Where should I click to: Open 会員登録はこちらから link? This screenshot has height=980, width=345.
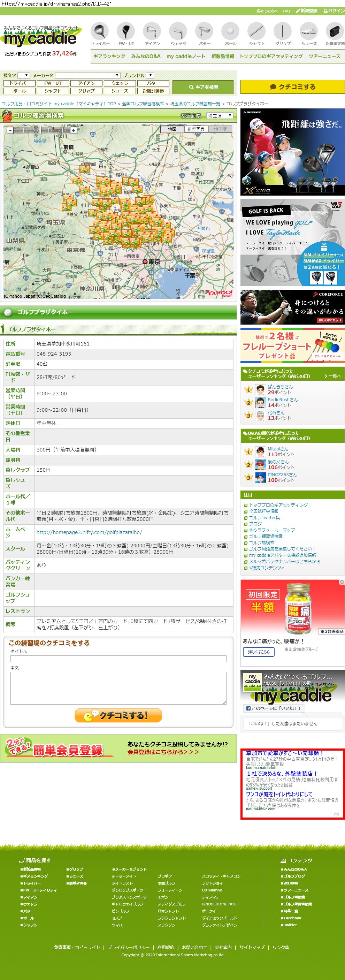(163, 752)
